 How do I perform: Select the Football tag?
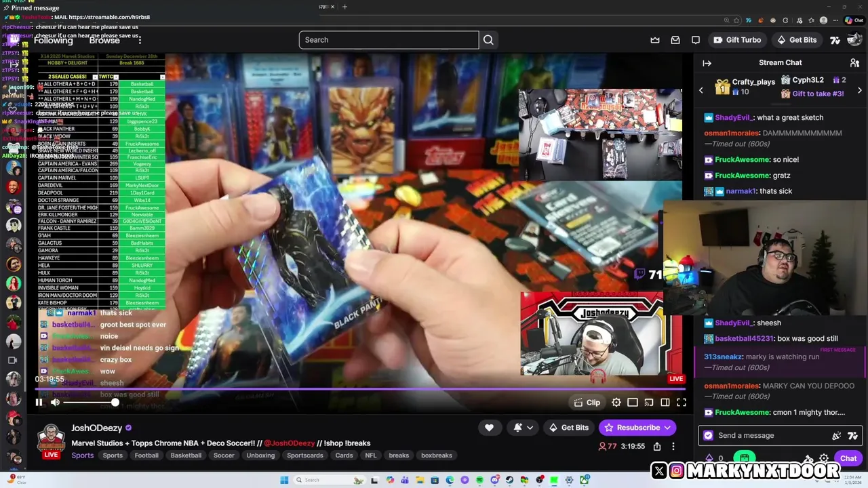pos(146,455)
